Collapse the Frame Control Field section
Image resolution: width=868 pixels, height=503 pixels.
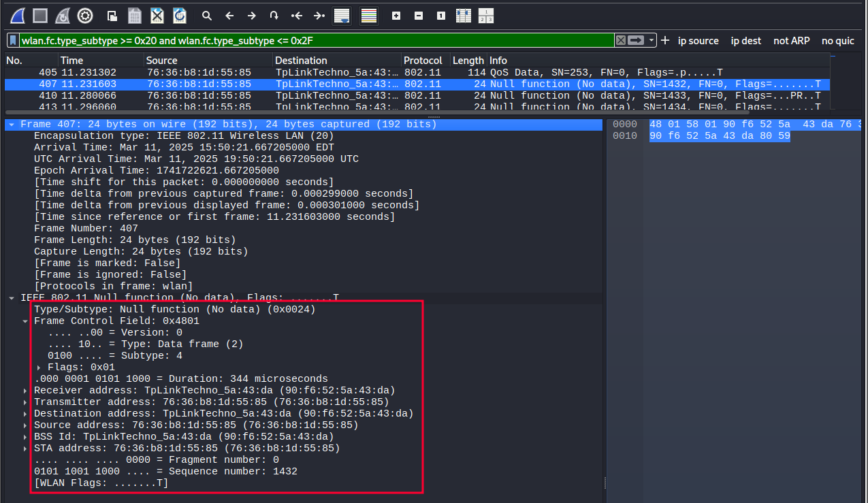pos(26,321)
